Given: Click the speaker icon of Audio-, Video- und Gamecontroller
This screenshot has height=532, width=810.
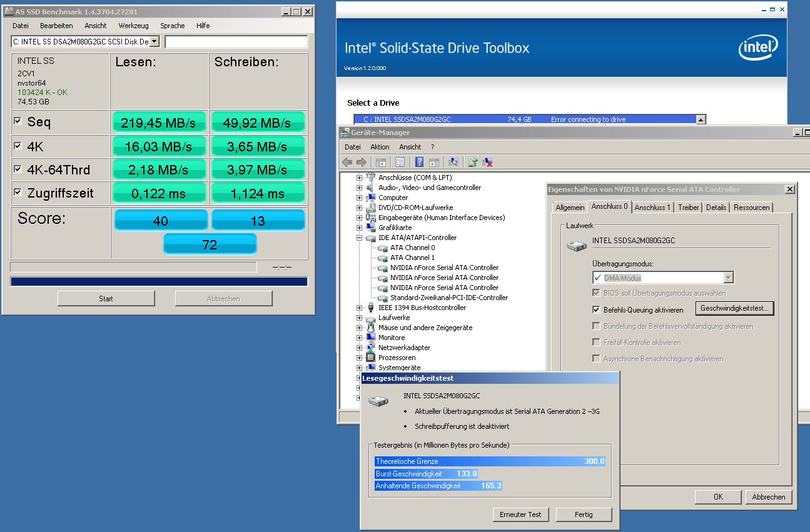Looking at the screenshot, I should click(x=370, y=188).
